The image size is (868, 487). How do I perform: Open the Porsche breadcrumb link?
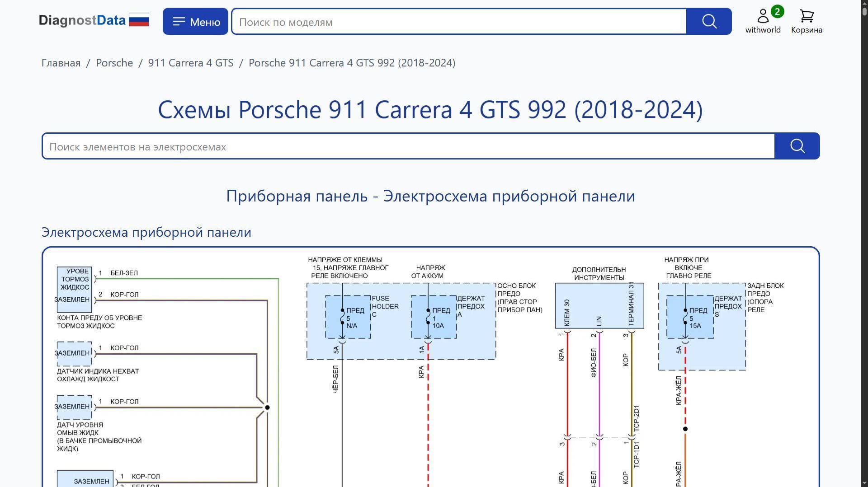[114, 63]
